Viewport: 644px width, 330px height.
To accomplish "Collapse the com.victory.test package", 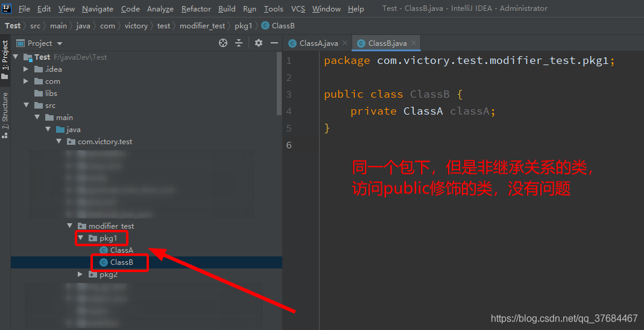I will click(58, 141).
